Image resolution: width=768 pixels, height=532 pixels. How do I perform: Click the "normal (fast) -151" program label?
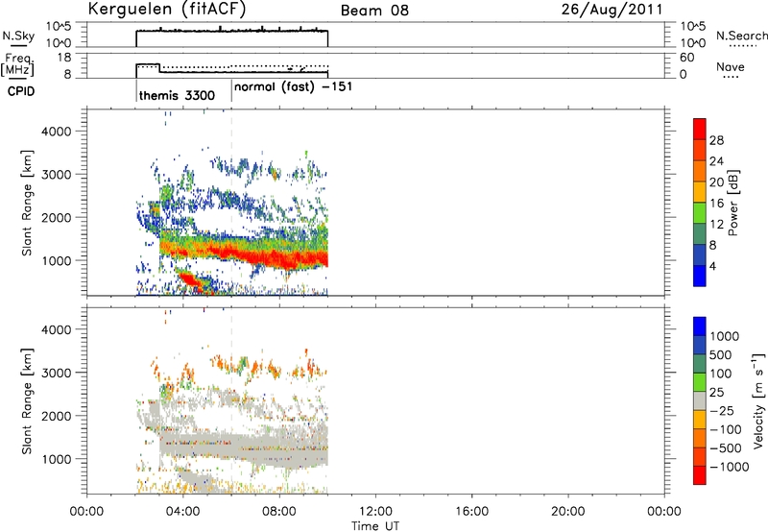point(293,86)
